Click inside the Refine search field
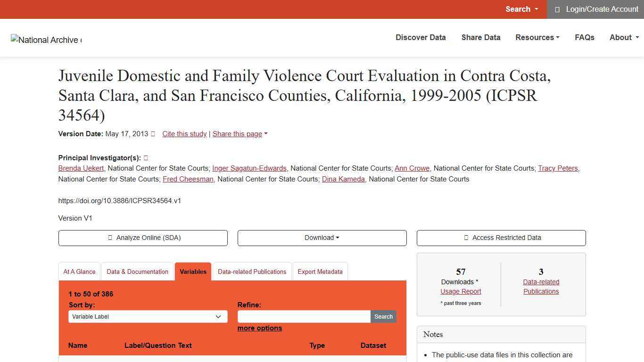This screenshot has width=644, height=362. [304, 316]
